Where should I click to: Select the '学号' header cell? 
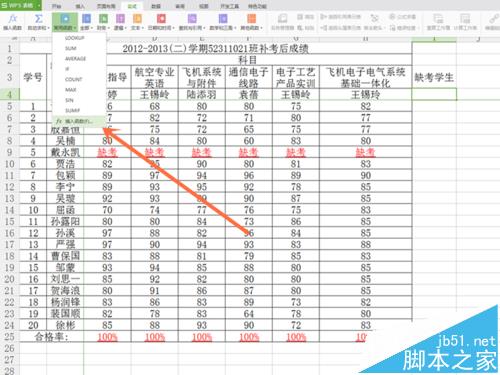tap(33, 77)
